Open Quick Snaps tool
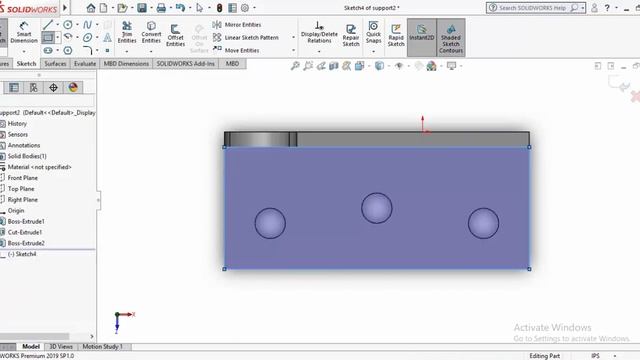Viewport: 640px width, 360px height. (x=373, y=32)
